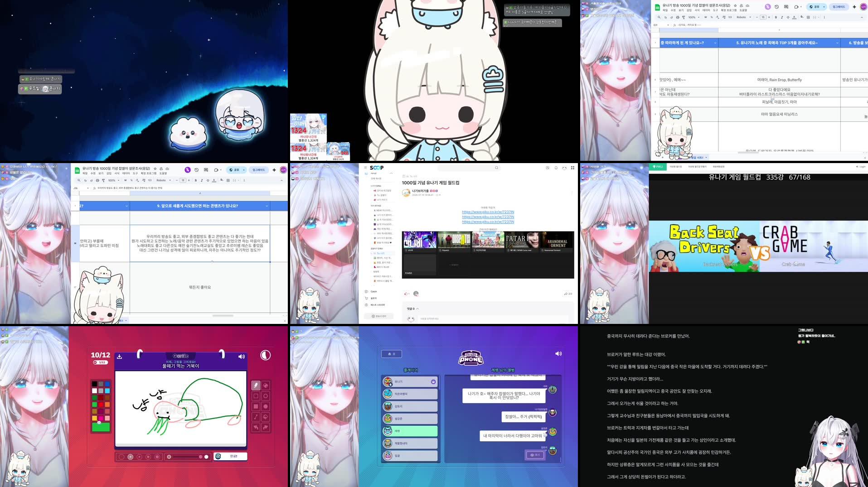Select the pencil tool in Gartic Phone

256,385
